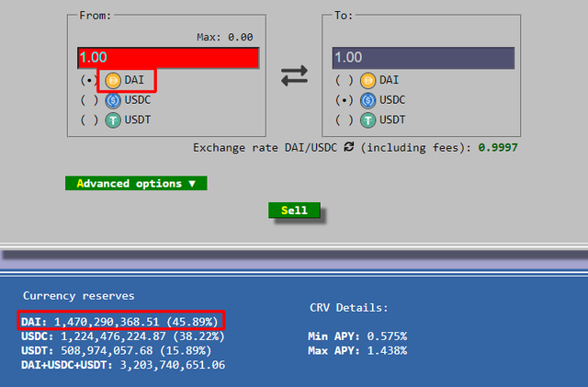The width and height of the screenshot is (588, 387).
Task: Click the DAI reserve 1,470,290,368.51 line
Action: (x=119, y=322)
